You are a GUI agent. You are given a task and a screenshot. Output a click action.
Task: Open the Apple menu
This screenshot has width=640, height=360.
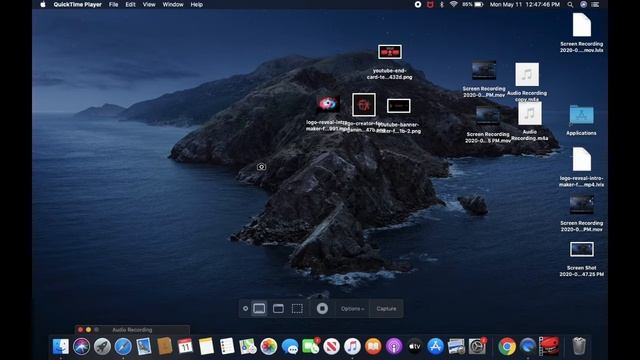pyautogui.click(x=43, y=4)
